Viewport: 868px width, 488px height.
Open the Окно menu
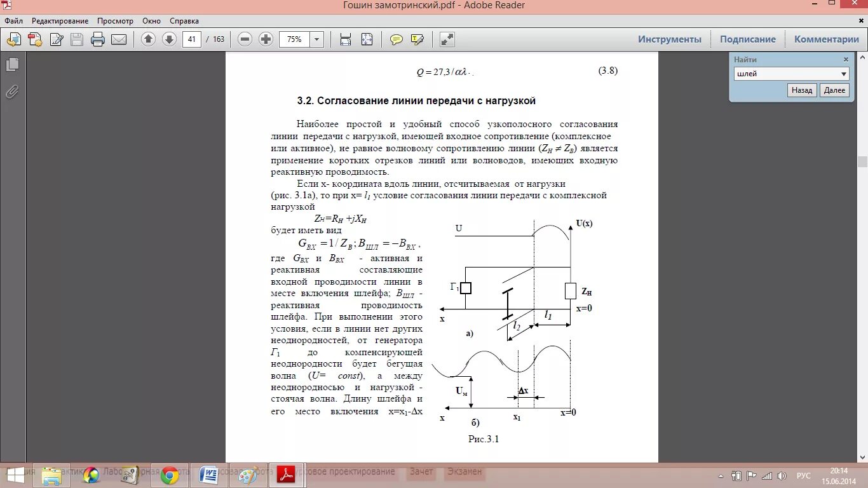point(151,21)
